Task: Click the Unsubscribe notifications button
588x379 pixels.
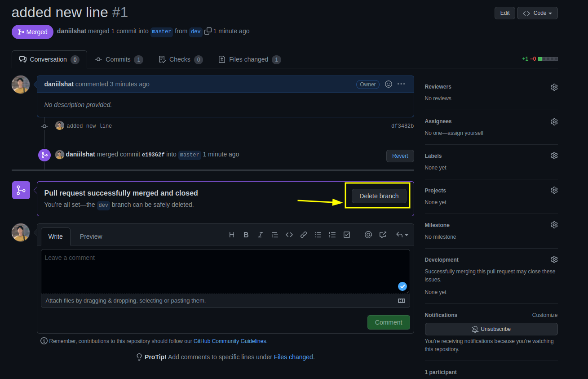Action: tap(491, 329)
